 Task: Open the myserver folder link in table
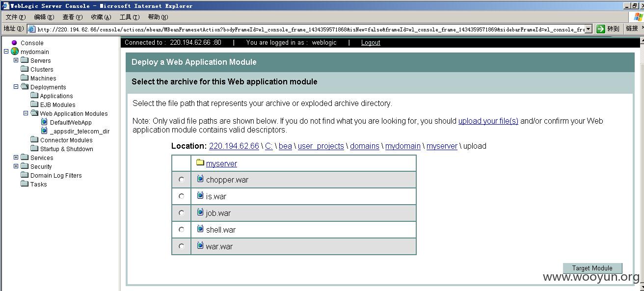pyautogui.click(x=221, y=163)
